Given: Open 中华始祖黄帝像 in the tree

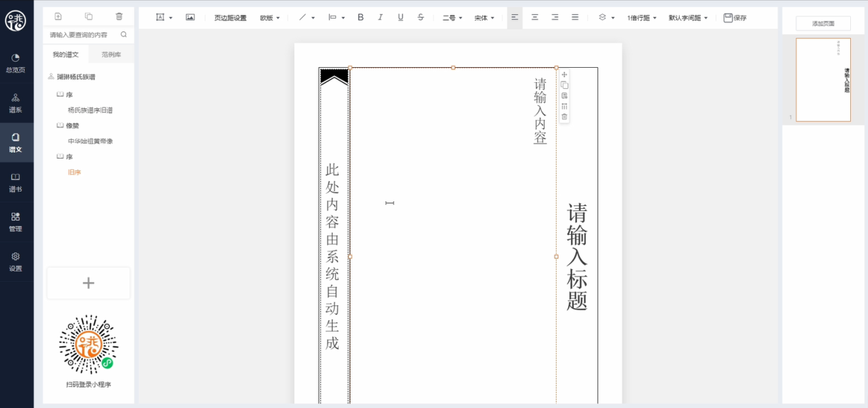Looking at the screenshot, I should [90, 141].
